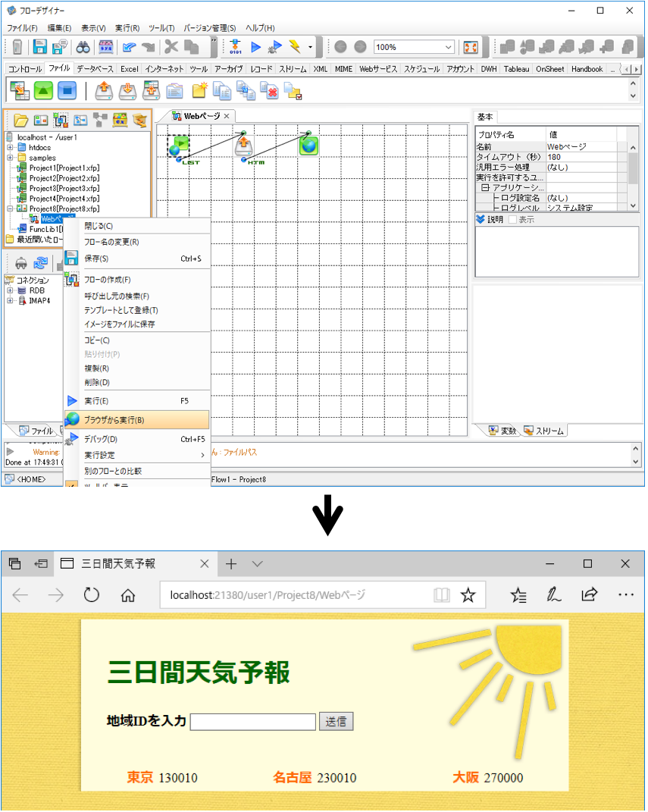This screenshot has width=648, height=812.
Task: Click the Save floppy disk toolbar icon
Action: 40,47
